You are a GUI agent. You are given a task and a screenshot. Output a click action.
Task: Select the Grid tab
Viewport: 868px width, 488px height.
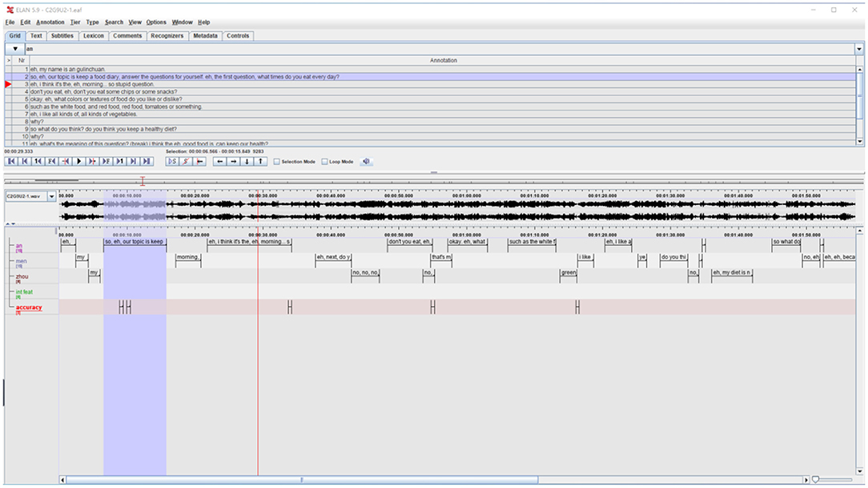pyautogui.click(x=15, y=35)
